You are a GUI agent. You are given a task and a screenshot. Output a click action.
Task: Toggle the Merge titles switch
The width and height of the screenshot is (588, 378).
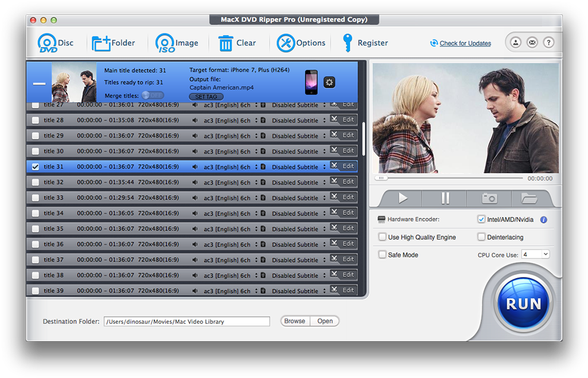153,95
